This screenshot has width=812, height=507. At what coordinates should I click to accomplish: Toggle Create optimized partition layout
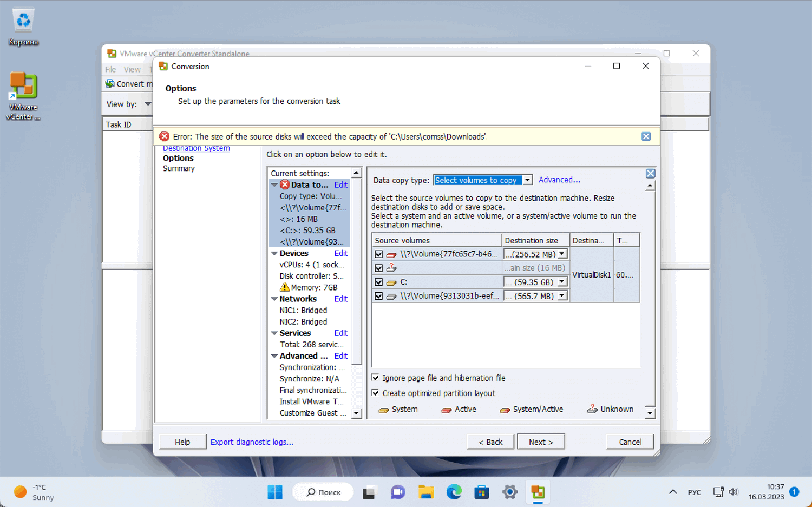375,393
